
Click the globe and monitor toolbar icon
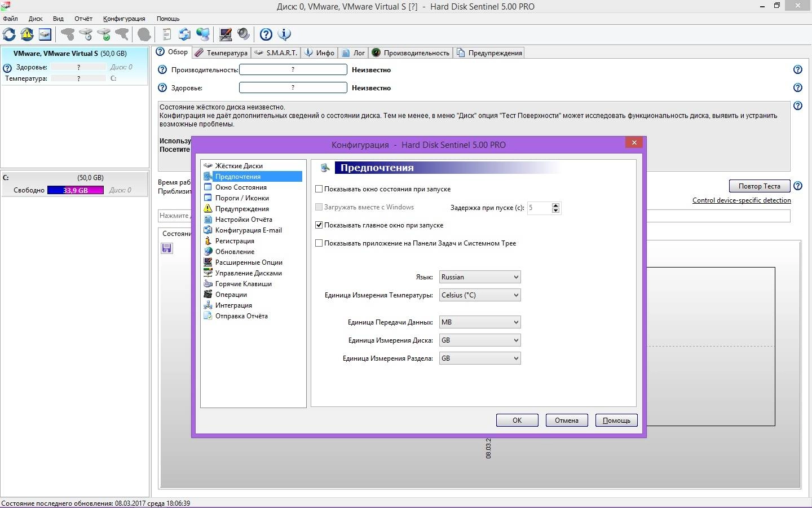(x=202, y=34)
